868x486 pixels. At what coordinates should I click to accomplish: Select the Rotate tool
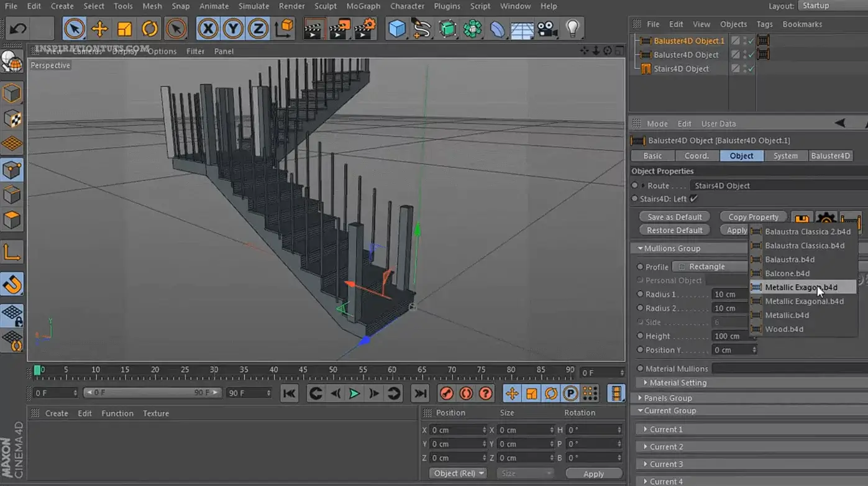pyautogui.click(x=150, y=29)
